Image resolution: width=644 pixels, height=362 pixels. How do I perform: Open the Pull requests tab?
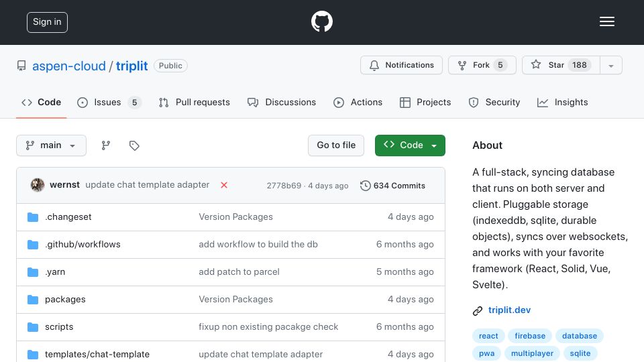coord(195,102)
